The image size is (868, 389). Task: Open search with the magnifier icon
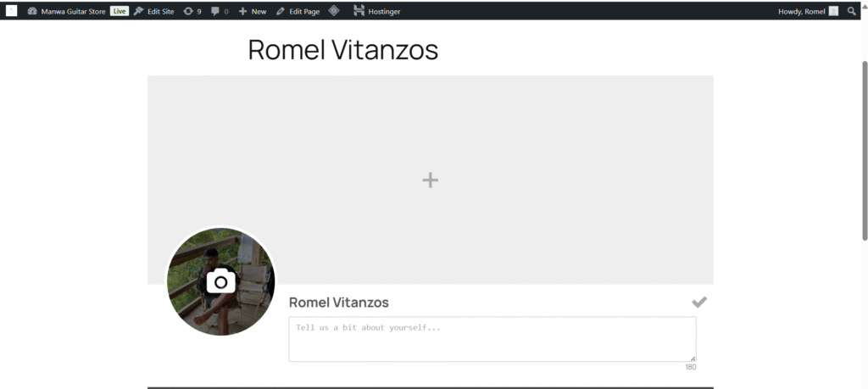(x=852, y=11)
